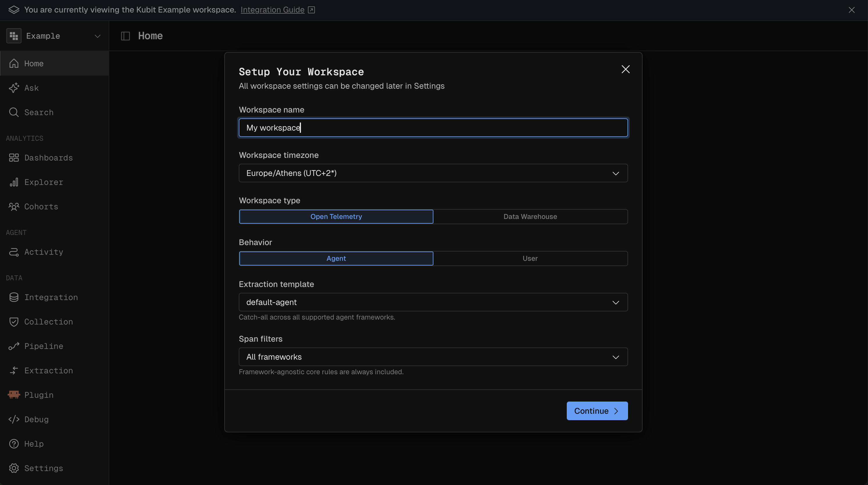Open Collection in the sidebar

(54, 322)
